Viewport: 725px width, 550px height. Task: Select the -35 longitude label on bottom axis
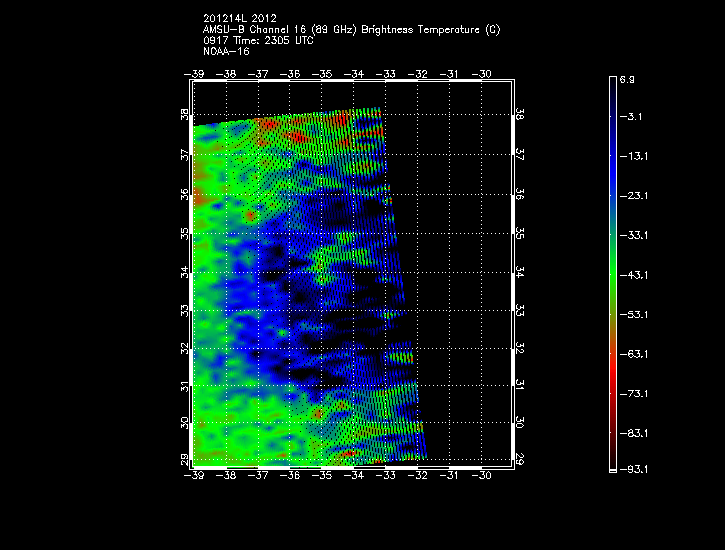322,475
